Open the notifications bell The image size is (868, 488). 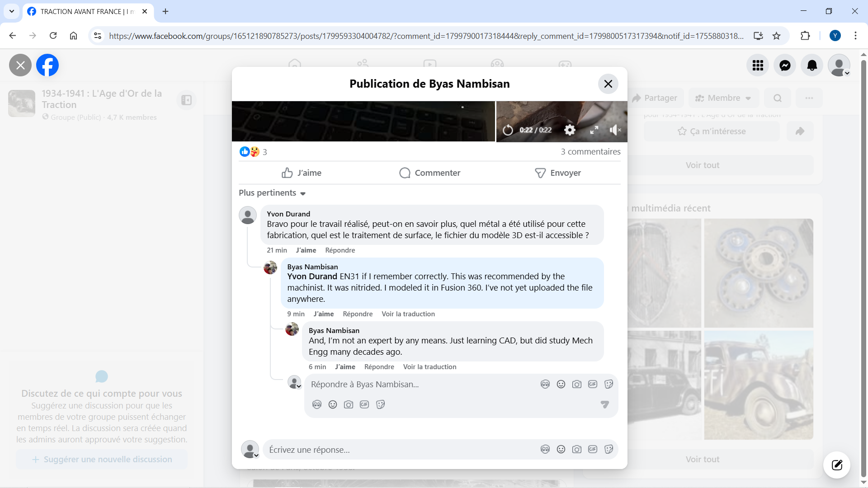pos(812,66)
